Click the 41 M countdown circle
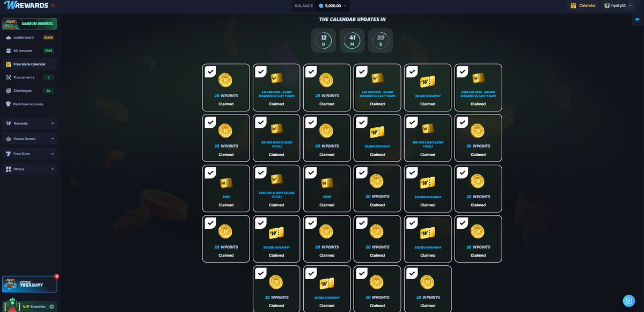644x312 pixels. click(352, 40)
